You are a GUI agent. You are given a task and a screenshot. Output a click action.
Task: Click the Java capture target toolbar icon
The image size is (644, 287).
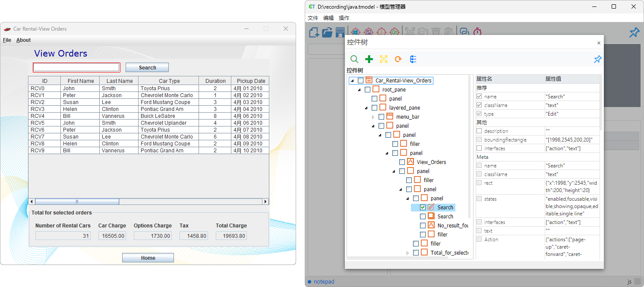382,32
